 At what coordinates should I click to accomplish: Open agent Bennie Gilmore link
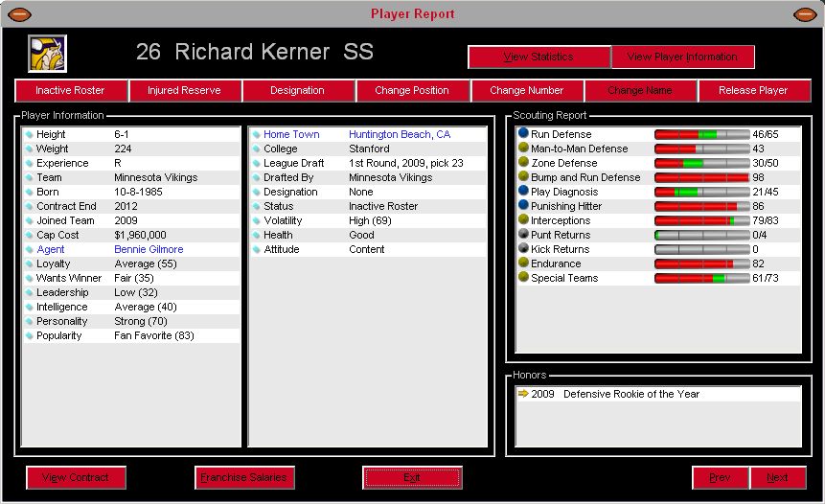(x=149, y=250)
